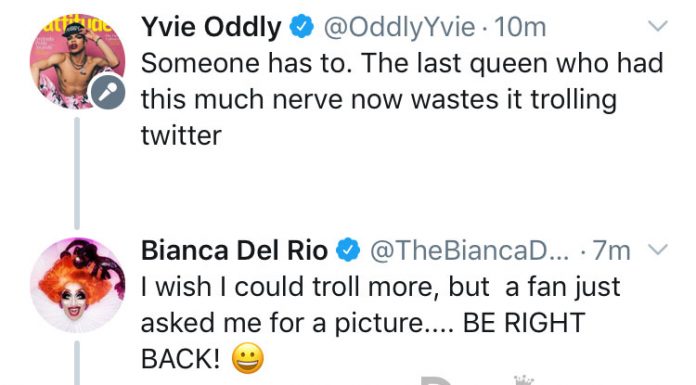Open the 7m timestamp on Bianca's tweet

pos(612,250)
